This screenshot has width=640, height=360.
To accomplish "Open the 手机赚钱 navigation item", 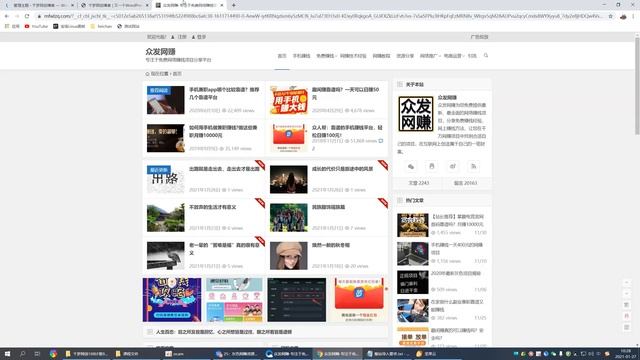I will click(301, 56).
